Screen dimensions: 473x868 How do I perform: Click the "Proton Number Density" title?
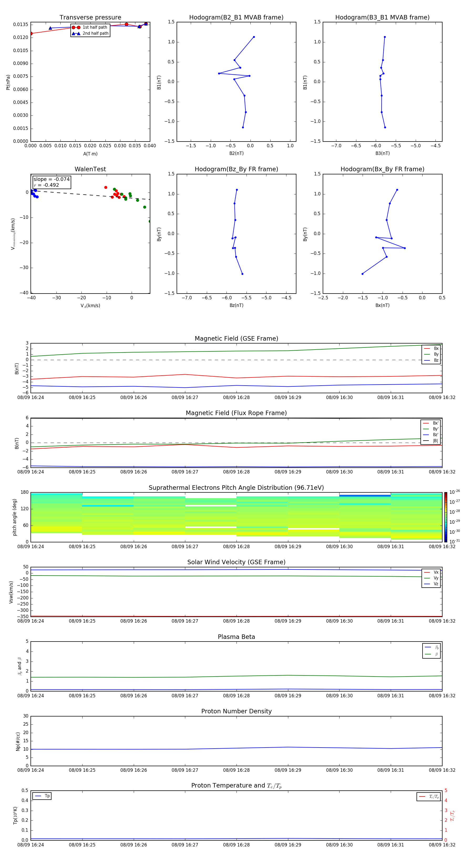236,711
